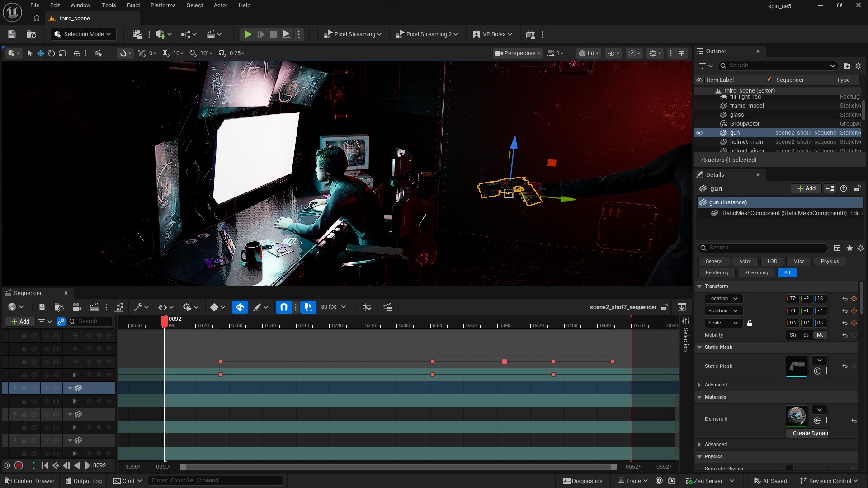Select the scale tool in viewport toolbar
Image resolution: width=868 pixels, height=488 pixels.
click(x=62, y=53)
